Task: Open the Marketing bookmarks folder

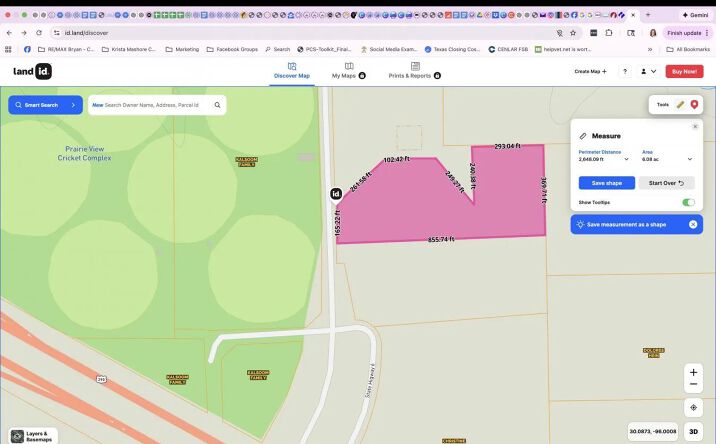Action: click(x=182, y=49)
